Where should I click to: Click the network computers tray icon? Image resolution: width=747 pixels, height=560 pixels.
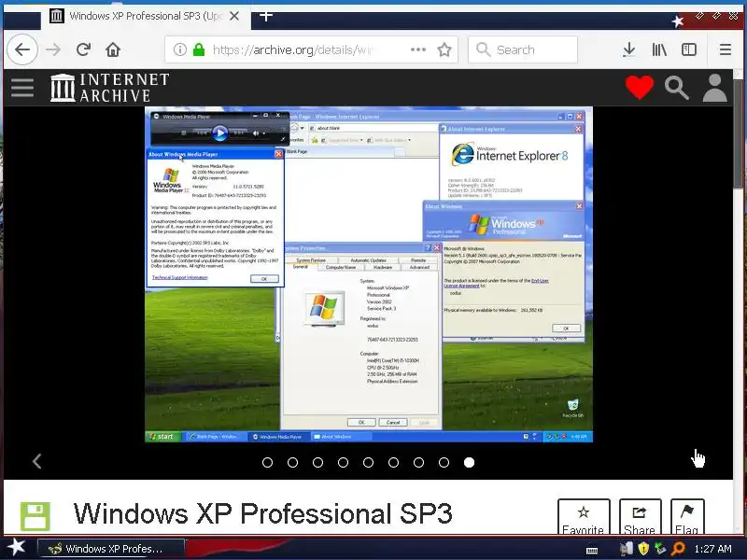click(x=627, y=549)
